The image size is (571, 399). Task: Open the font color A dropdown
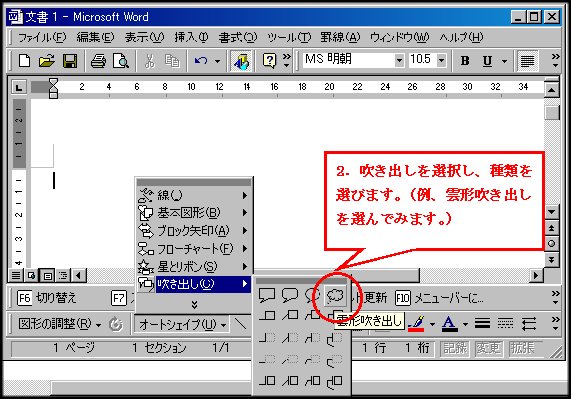point(465,324)
